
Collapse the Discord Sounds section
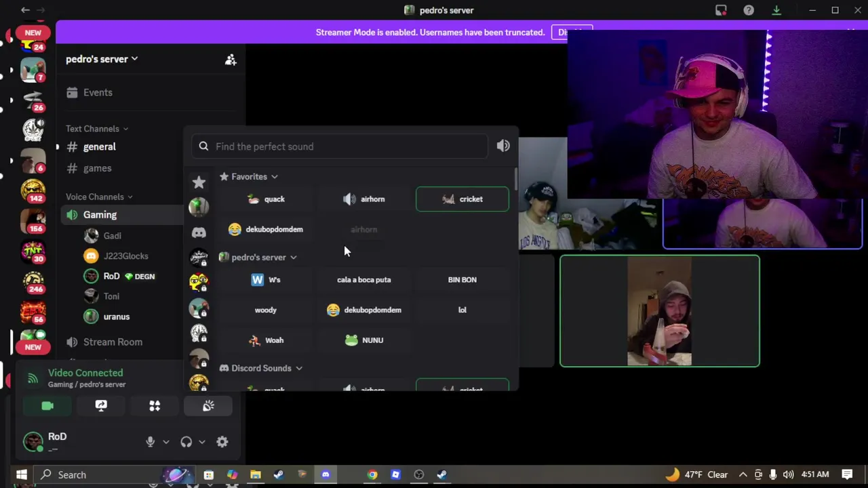pyautogui.click(x=261, y=368)
